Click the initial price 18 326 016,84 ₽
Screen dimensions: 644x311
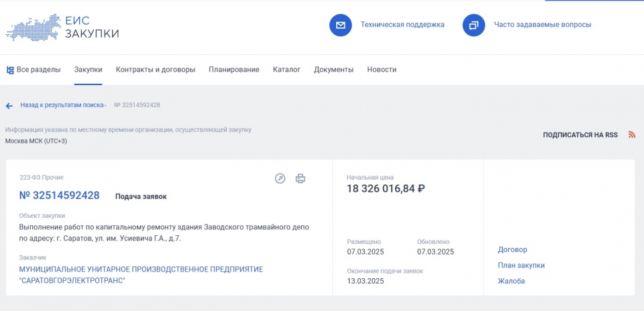click(386, 189)
